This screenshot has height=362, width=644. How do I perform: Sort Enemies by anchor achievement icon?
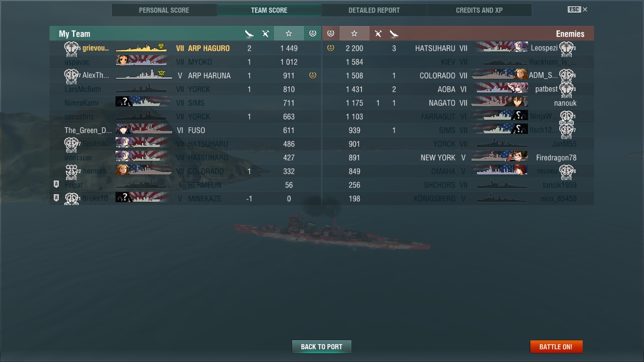330,33
